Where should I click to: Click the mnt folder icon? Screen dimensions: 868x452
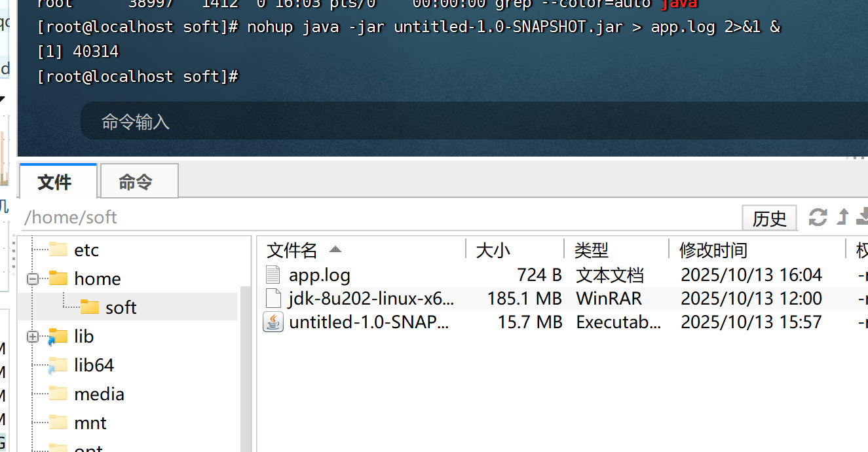pos(58,423)
